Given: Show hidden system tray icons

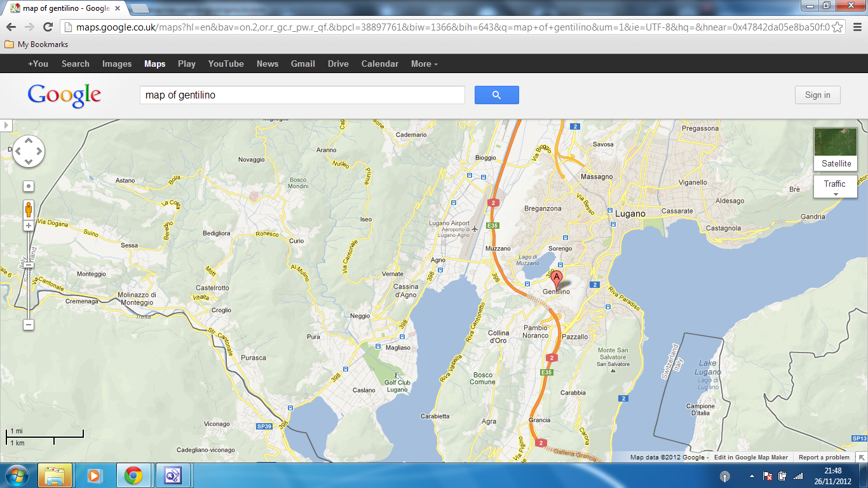Looking at the screenshot, I should tap(752, 476).
